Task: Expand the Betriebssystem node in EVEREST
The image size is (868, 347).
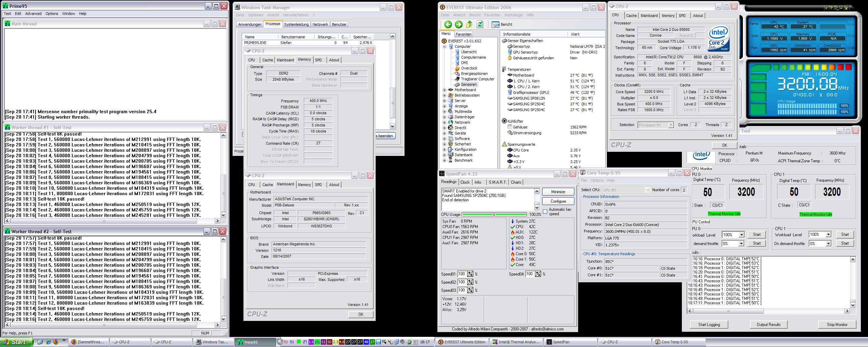Action: [x=444, y=95]
